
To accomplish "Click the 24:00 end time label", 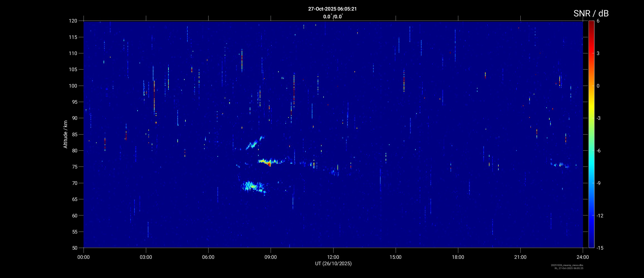I will (582, 257).
